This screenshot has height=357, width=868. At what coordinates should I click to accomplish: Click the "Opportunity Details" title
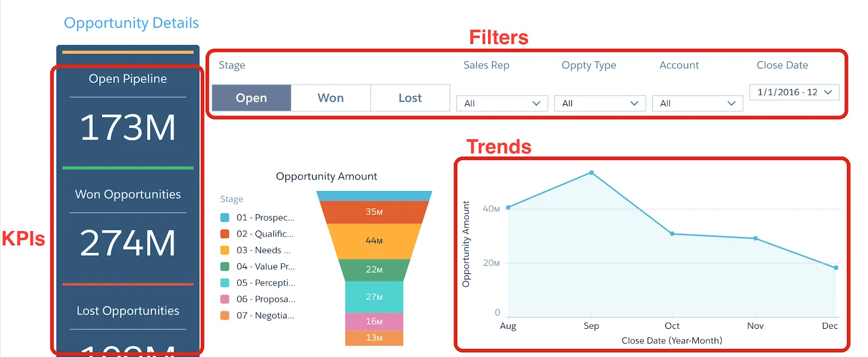point(131,23)
